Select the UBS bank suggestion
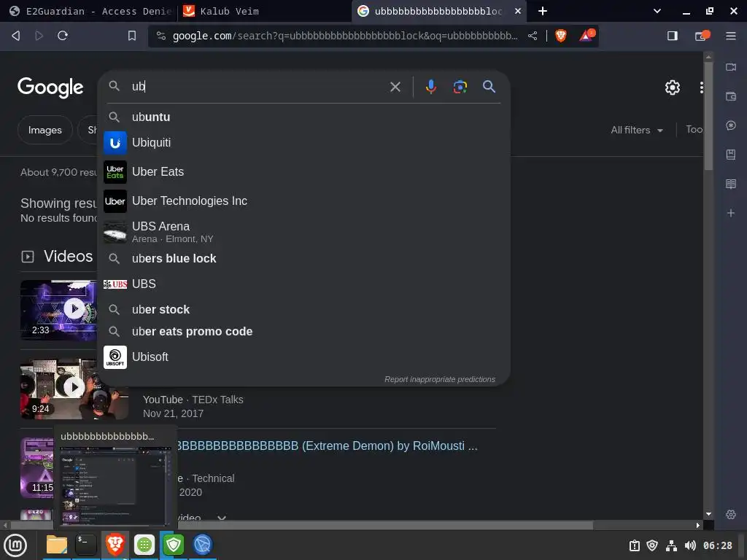 [303, 284]
